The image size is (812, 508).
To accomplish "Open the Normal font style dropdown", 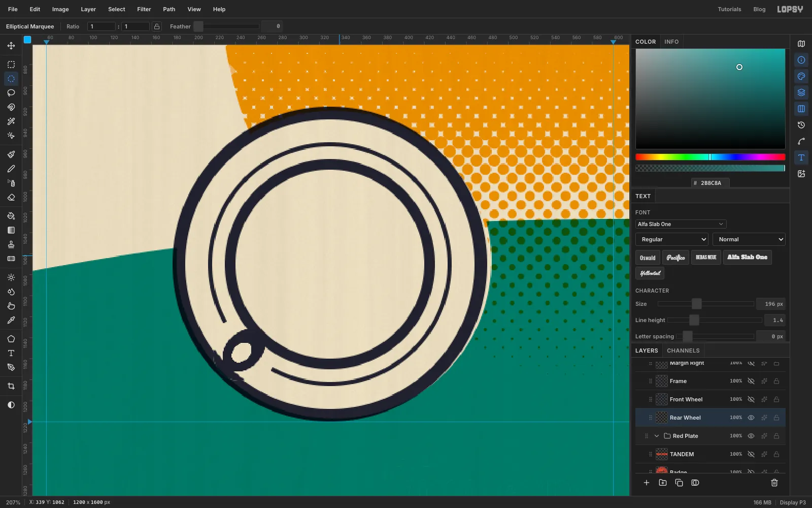I will click(749, 239).
